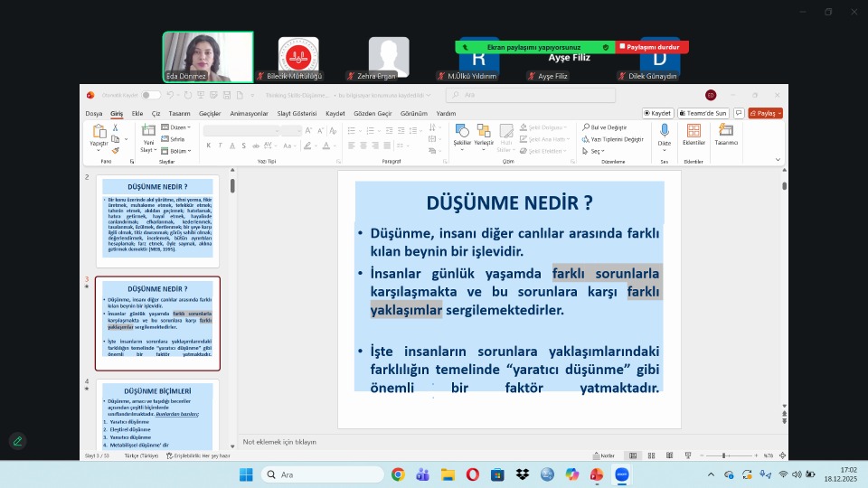The height and width of the screenshot is (488, 868).
Task: Toggle the Otomatik Kaydet switch
Action: [x=150, y=95]
